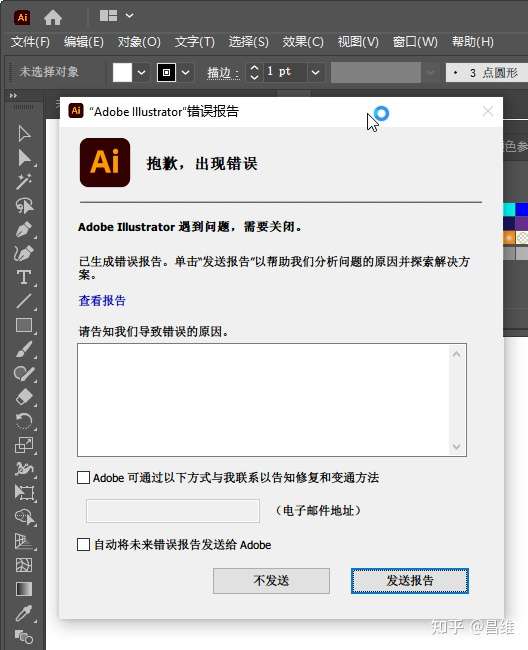Select the Shape Builder tool

pyautogui.click(x=24, y=517)
